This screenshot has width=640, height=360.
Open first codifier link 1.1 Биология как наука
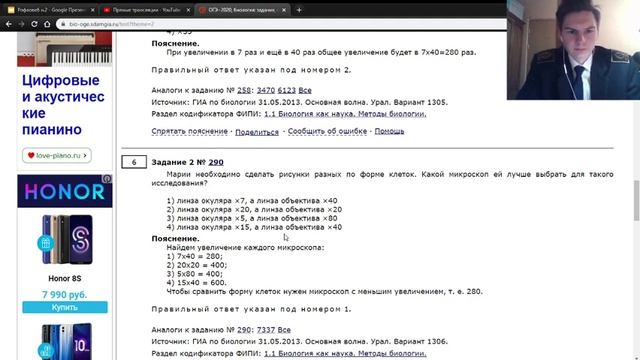pyautogui.click(x=345, y=114)
